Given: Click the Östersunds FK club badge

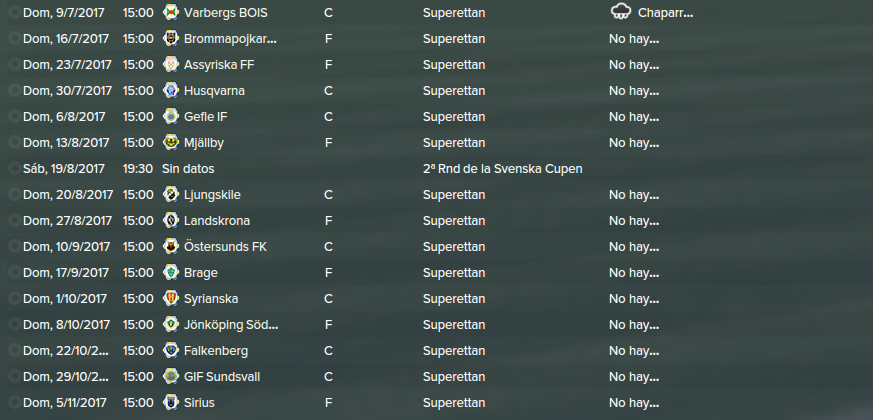Looking at the screenshot, I should (x=170, y=246).
